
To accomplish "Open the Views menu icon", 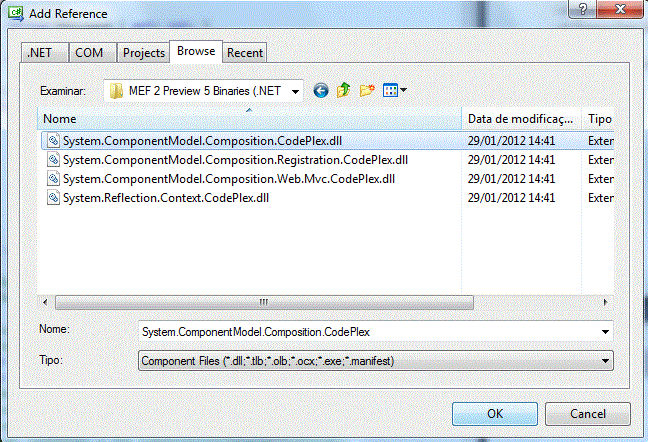I will tap(390, 90).
